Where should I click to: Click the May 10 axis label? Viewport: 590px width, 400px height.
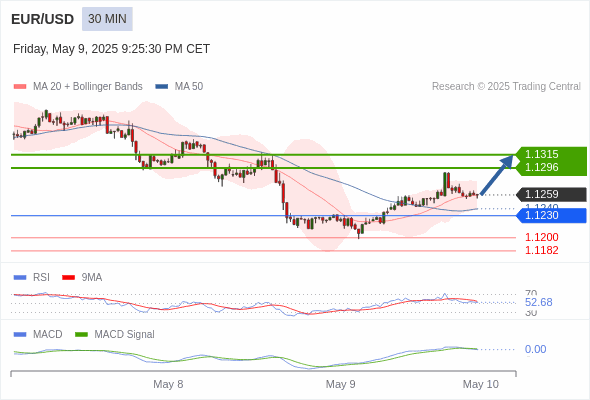click(481, 384)
